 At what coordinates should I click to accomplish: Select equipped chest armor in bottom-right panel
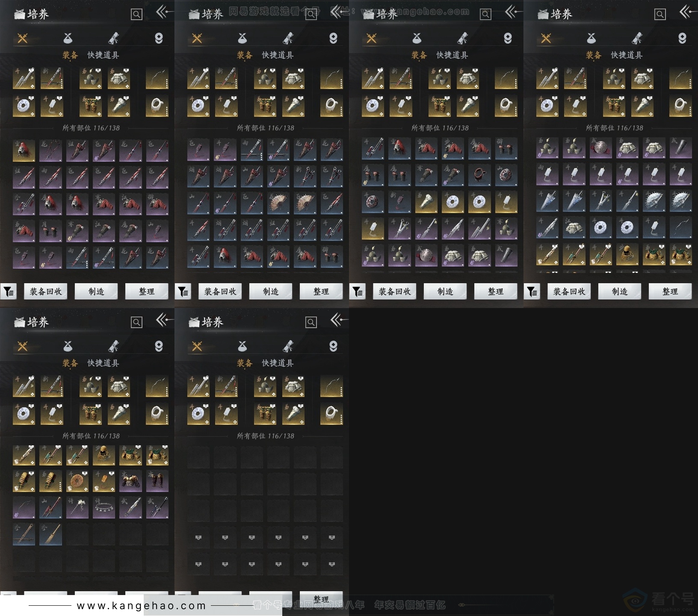click(293, 386)
